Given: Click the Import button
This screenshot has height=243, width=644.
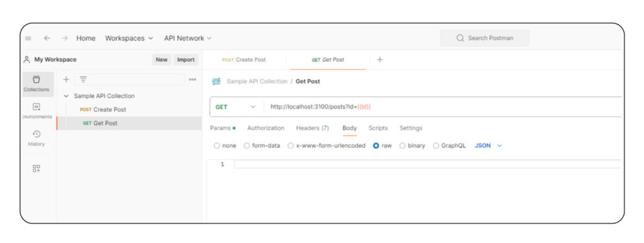Looking at the screenshot, I should click(186, 60).
